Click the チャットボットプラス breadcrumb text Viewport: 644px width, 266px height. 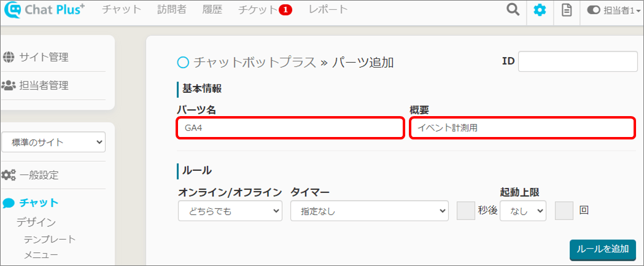[x=254, y=62]
